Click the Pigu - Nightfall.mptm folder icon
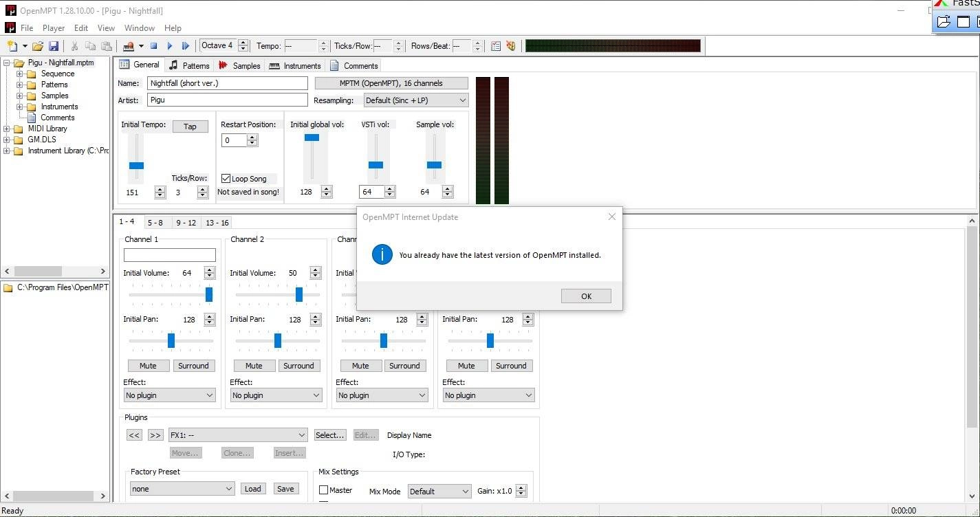 pyautogui.click(x=19, y=63)
